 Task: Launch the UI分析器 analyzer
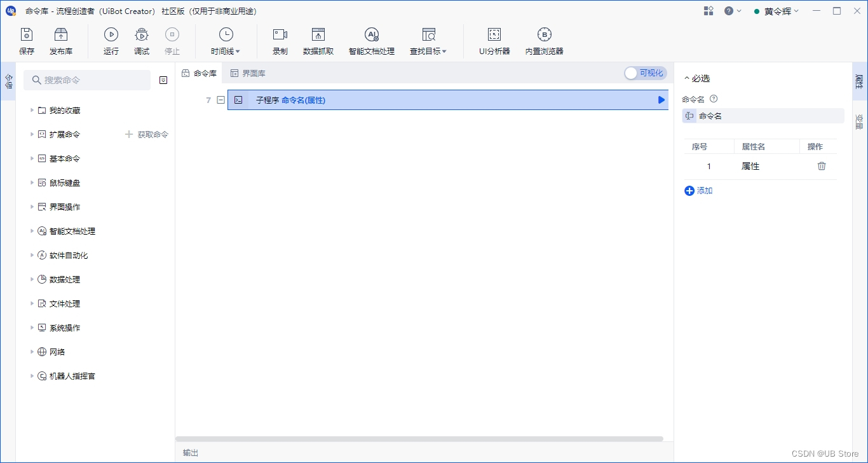[494, 41]
